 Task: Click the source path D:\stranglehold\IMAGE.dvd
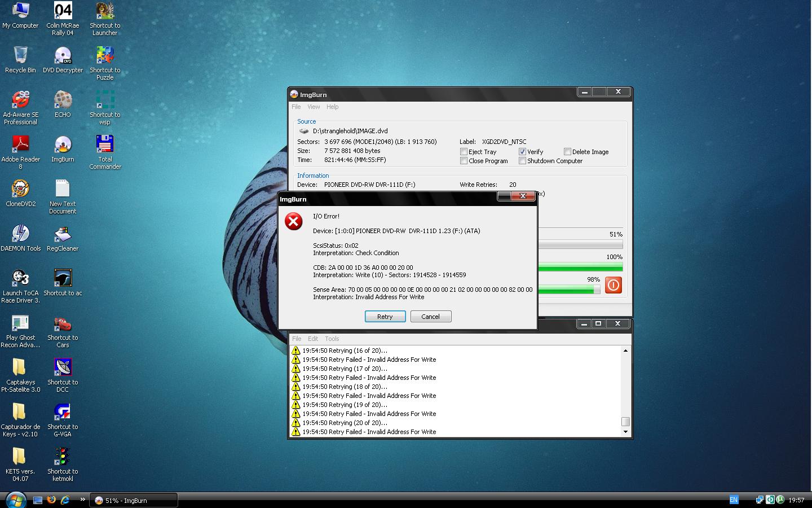[x=350, y=131]
